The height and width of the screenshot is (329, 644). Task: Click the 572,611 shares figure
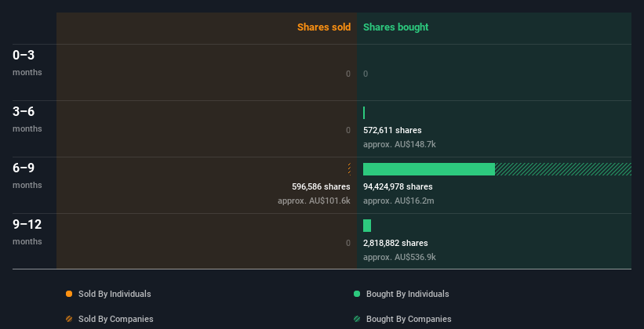click(x=392, y=130)
